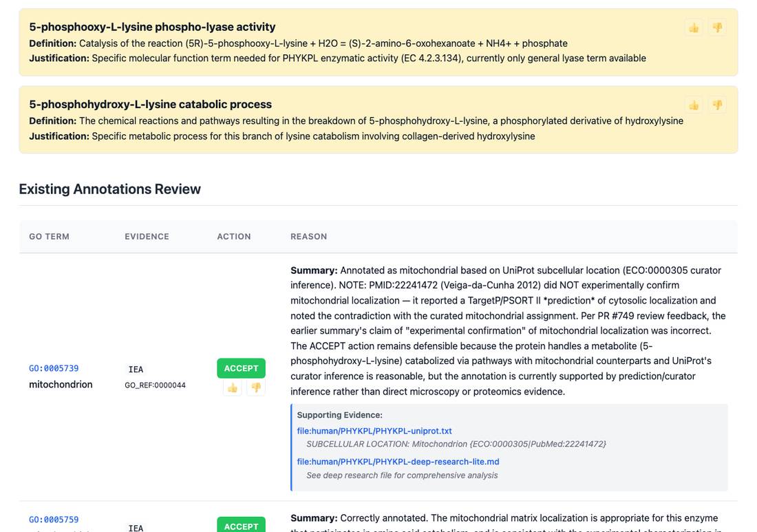Select the REASON column header
This screenshot has height=532, width=757.
point(308,237)
